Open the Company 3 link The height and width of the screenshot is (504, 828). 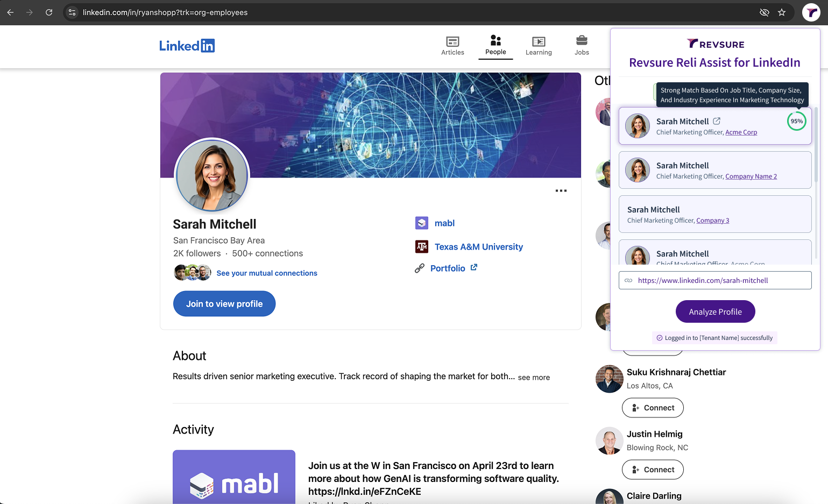click(x=713, y=221)
